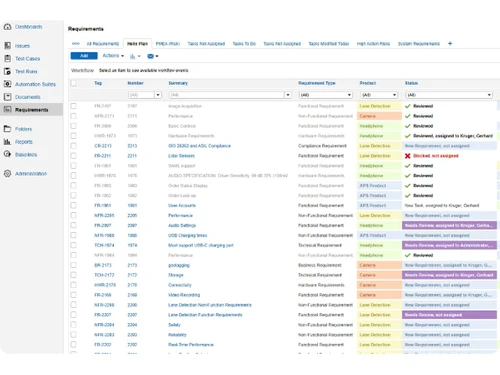Click the Test Cases clipboard icon
Viewport: 500px width, 375px height.
7,58
